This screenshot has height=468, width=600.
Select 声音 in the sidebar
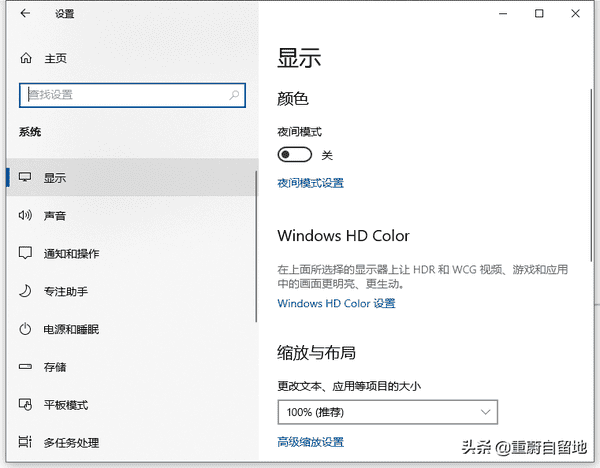pos(132,215)
